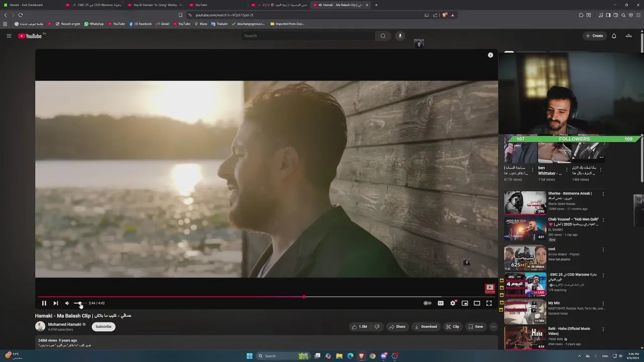Screen dimensions: 644x362
Task: Open the player settings gear
Action: click(453, 303)
